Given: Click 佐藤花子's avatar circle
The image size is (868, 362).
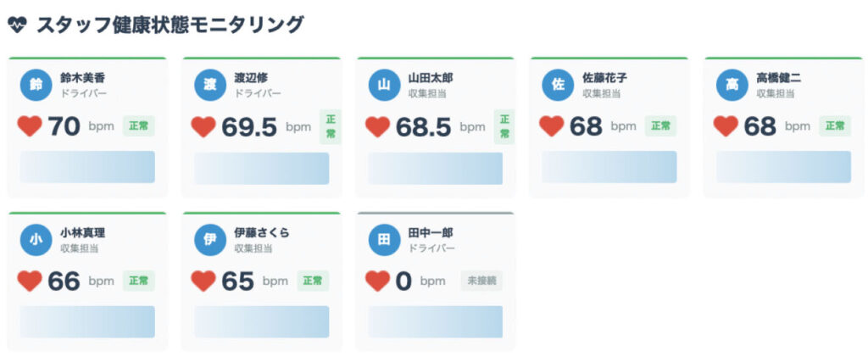Looking at the screenshot, I should 558,86.
